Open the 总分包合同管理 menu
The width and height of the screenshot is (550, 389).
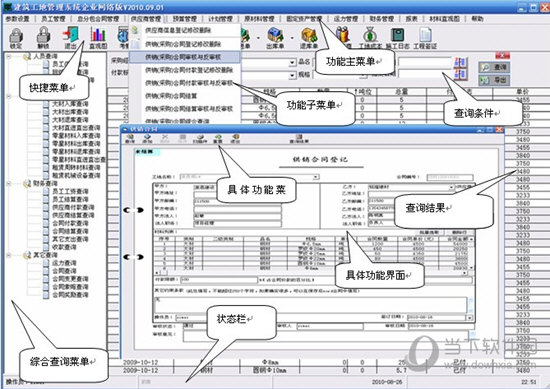click(98, 19)
